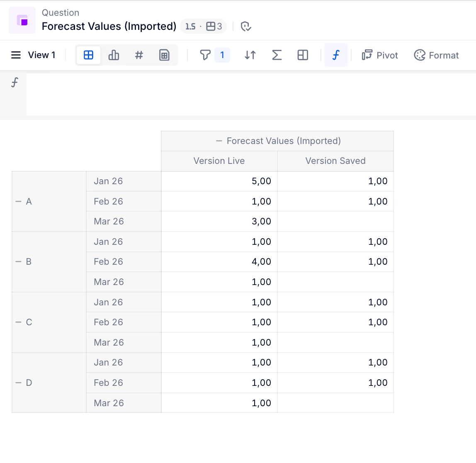Open the sigma totals icon

(x=277, y=55)
